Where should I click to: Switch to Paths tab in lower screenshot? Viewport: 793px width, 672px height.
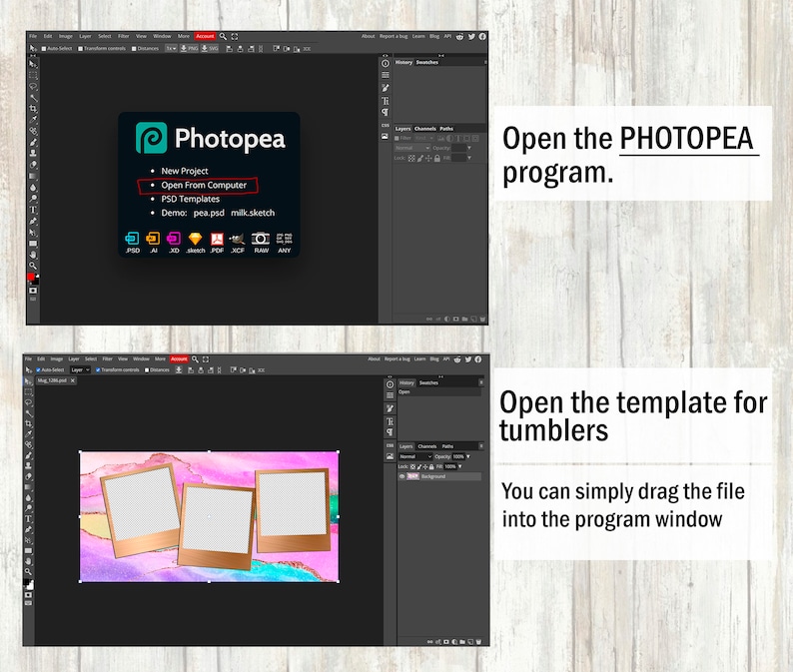448,446
